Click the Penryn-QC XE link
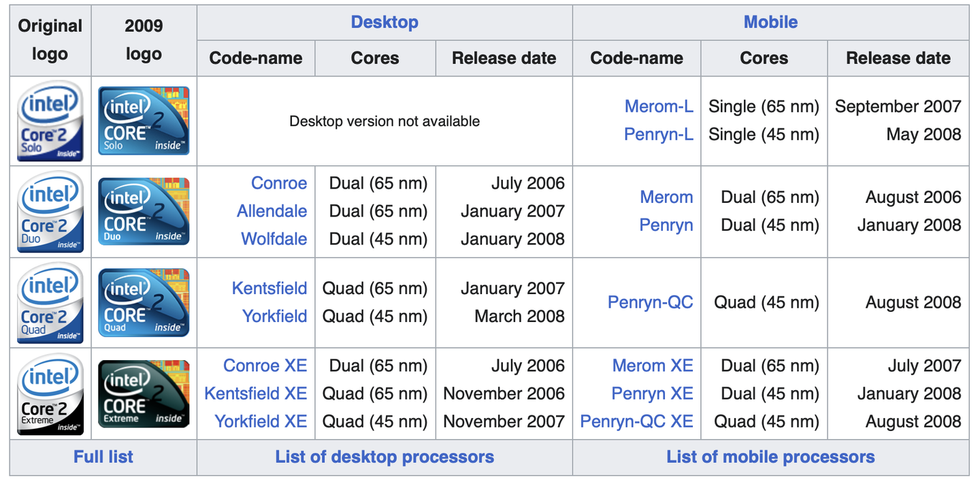The height and width of the screenshot is (482, 980). click(x=636, y=421)
